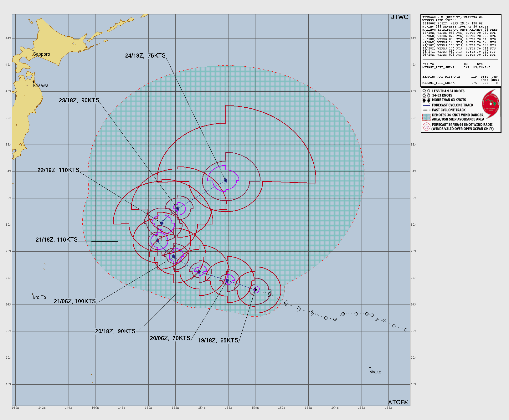Click the 19/18Z, 65KTS forecast label
The height and width of the screenshot is (420, 509).
coord(218,341)
